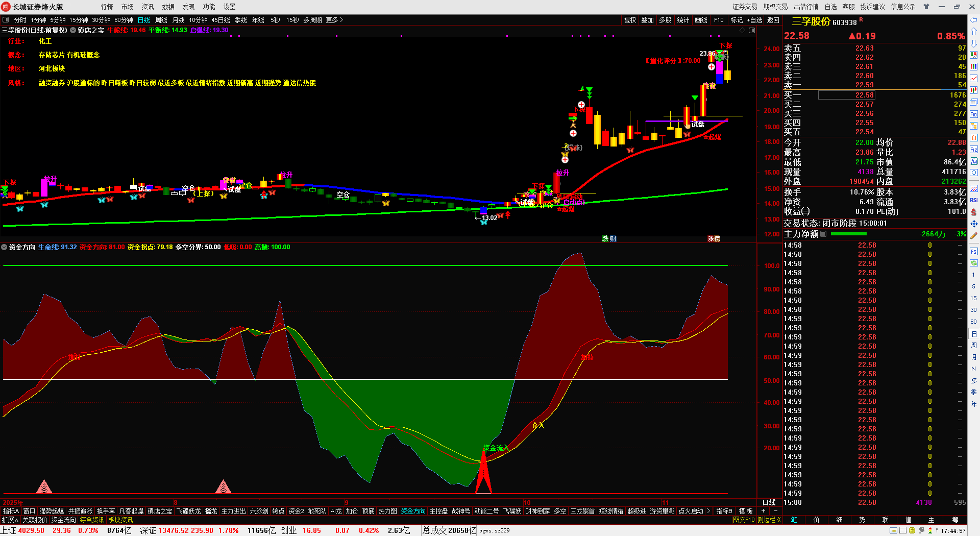Click the F12 icon in right sidebar
The width and height of the screenshot is (980, 536).
[x=974, y=150]
